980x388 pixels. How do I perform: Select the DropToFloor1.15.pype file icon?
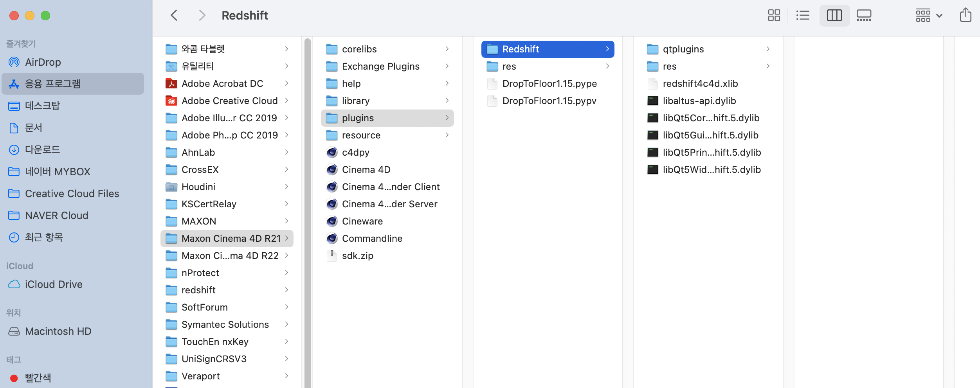pyautogui.click(x=492, y=83)
